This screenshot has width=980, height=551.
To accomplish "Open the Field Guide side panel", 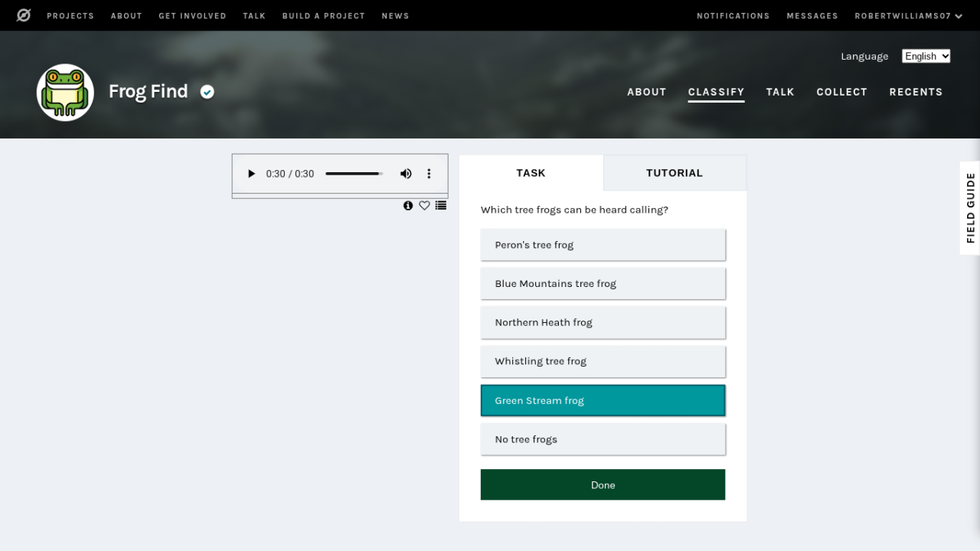I will click(x=970, y=207).
